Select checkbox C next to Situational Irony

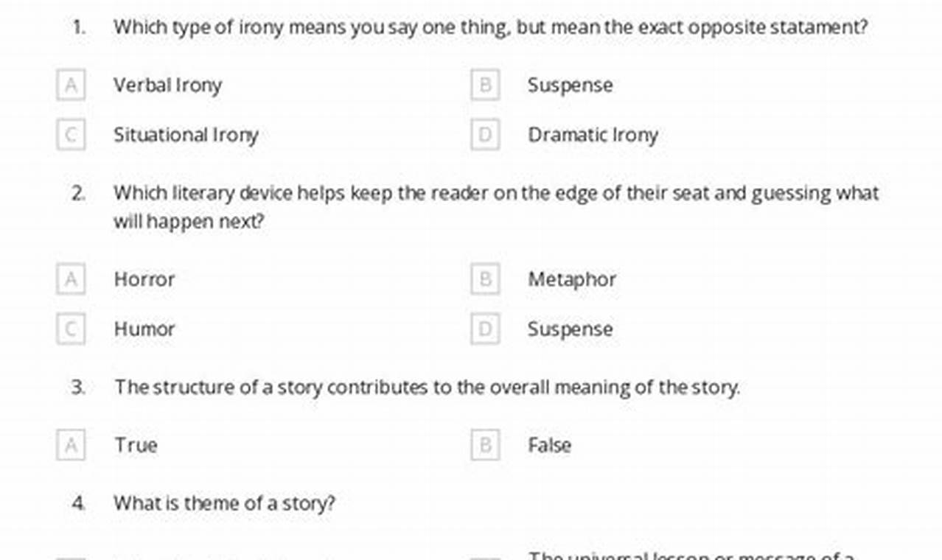tap(71, 135)
